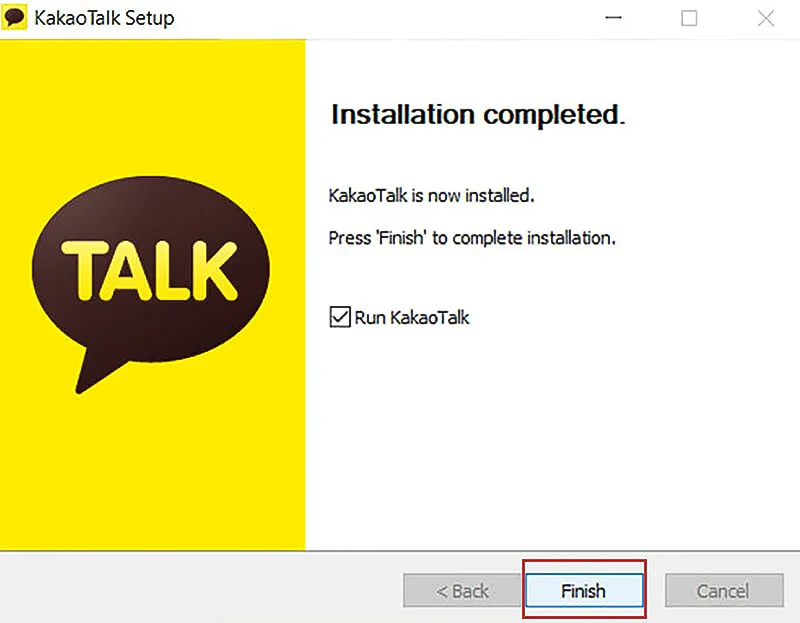The height and width of the screenshot is (623, 800).
Task: Click the 'Press Finish to complete installation' text
Action: (472, 239)
